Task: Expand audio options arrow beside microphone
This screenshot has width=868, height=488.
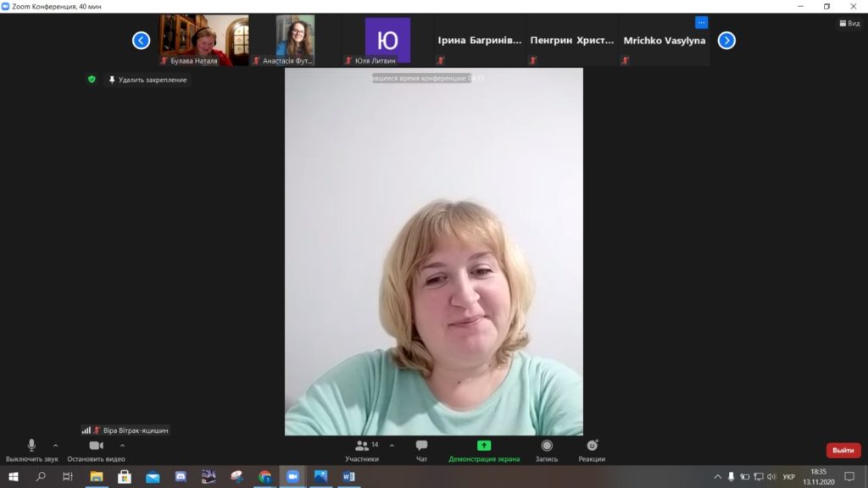Action: [55, 446]
